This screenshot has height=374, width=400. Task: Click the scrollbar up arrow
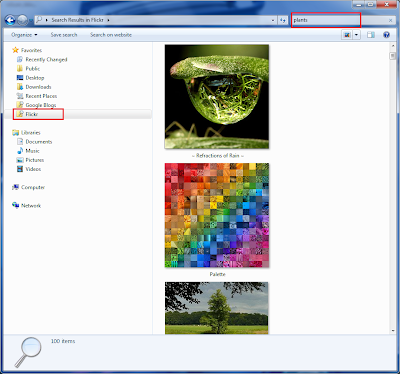[x=392, y=46]
